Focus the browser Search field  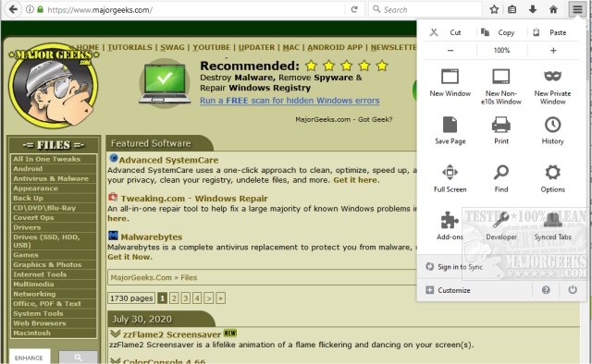click(425, 9)
